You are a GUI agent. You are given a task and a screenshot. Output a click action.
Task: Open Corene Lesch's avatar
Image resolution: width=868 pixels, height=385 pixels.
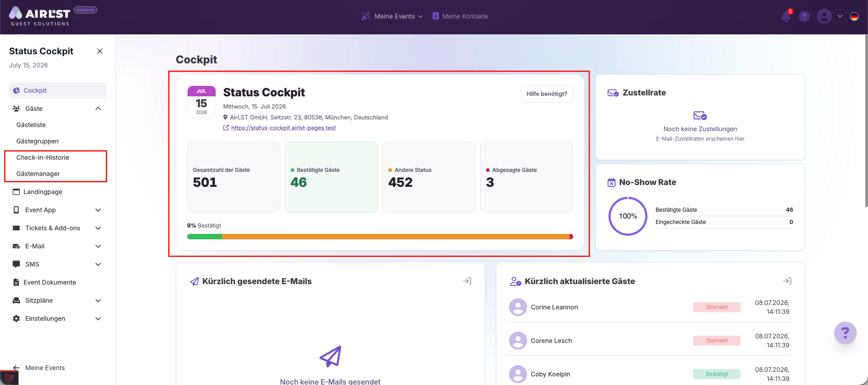(x=518, y=341)
